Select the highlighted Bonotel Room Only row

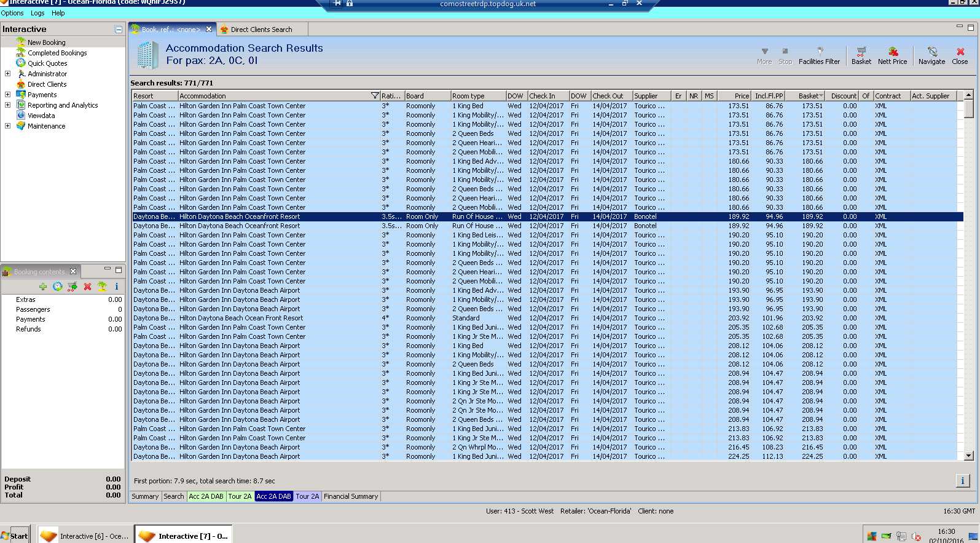(547, 216)
